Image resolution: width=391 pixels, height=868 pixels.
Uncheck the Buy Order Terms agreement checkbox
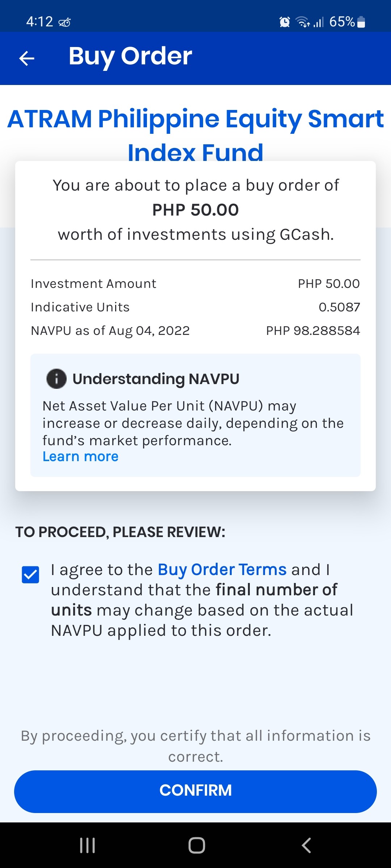point(30,575)
